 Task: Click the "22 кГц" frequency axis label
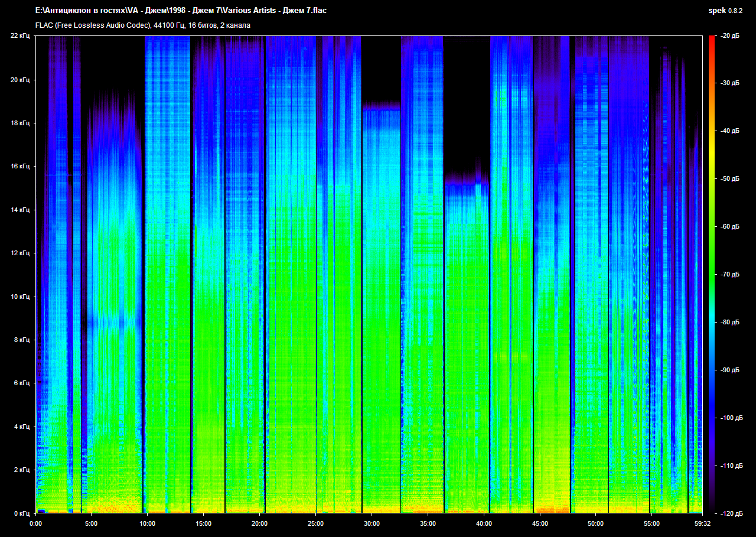coord(20,36)
